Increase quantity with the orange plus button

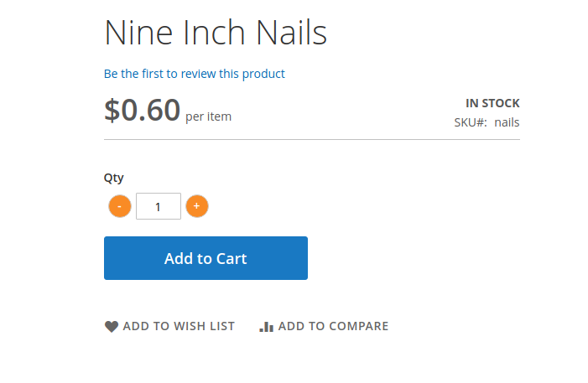click(x=197, y=206)
